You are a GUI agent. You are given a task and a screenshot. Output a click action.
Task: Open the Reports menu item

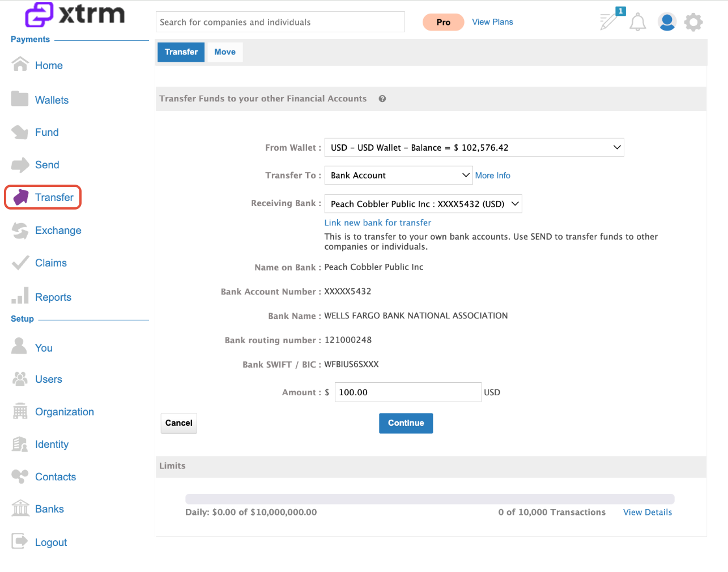tap(53, 297)
